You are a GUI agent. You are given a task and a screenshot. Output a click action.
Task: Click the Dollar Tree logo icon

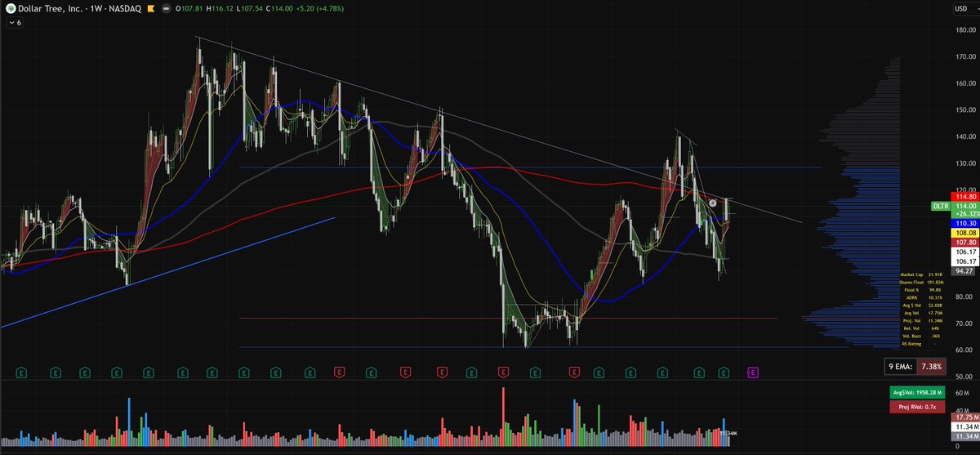click(11, 9)
